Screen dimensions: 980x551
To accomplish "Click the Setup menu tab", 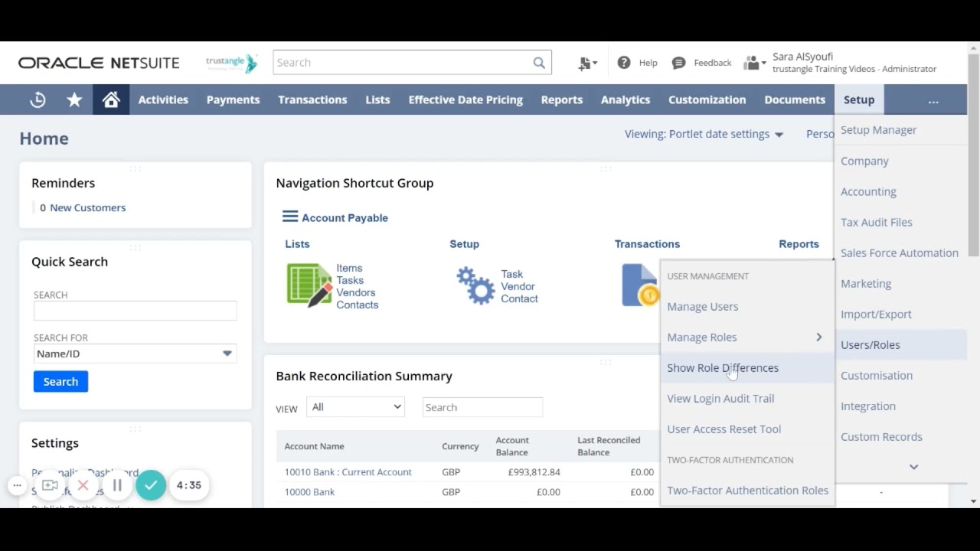I will (859, 99).
